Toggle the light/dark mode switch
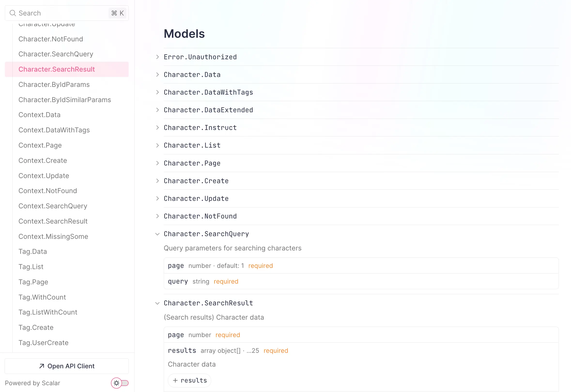The image size is (571, 392). tap(120, 383)
